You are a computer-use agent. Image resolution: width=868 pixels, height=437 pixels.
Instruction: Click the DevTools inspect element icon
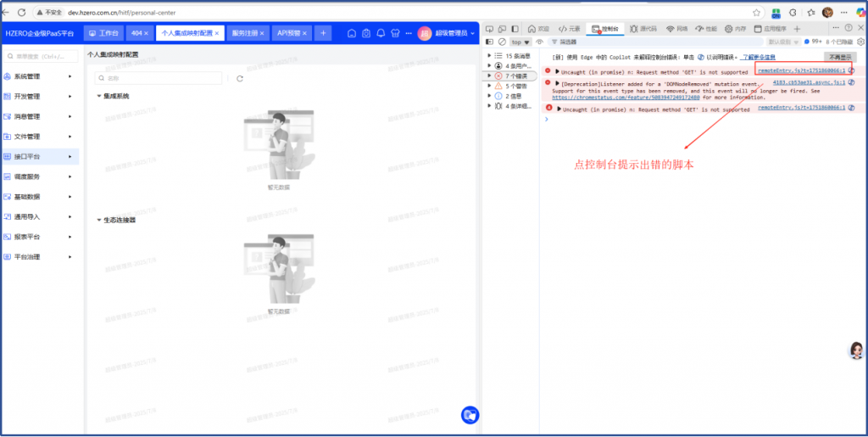[x=490, y=28]
